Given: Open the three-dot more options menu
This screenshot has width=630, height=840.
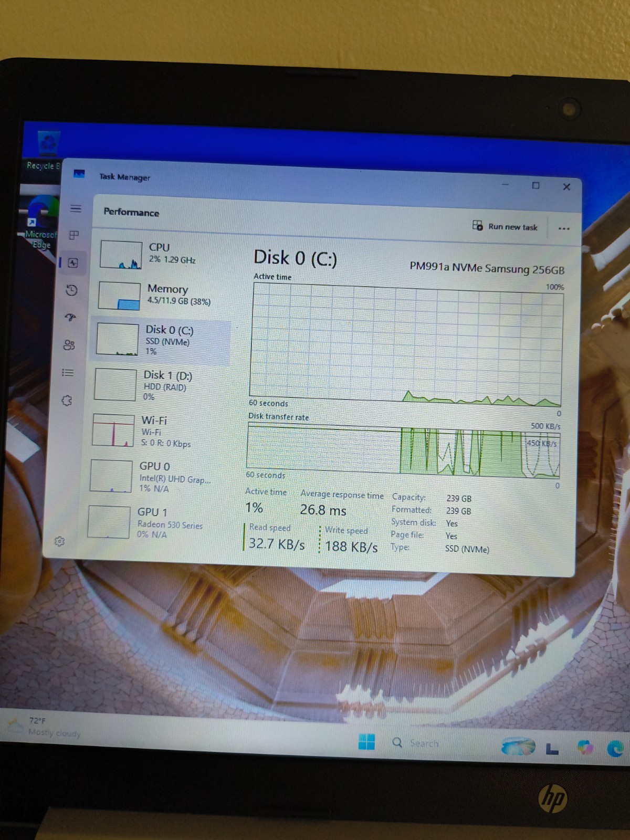Looking at the screenshot, I should pyautogui.click(x=564, y=228).
